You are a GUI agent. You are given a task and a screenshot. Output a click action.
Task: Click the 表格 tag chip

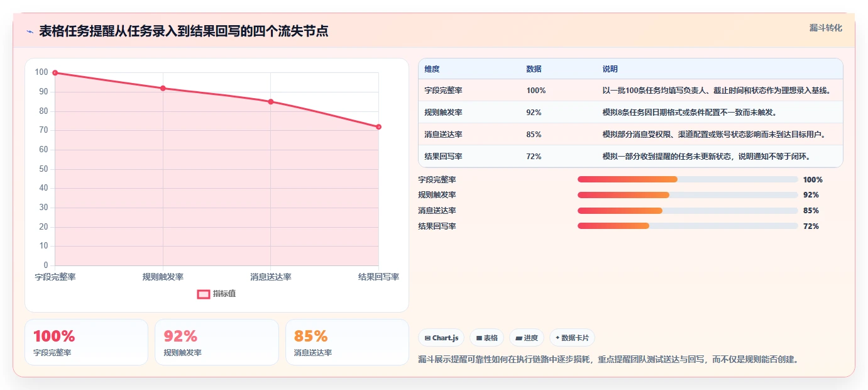486,338
